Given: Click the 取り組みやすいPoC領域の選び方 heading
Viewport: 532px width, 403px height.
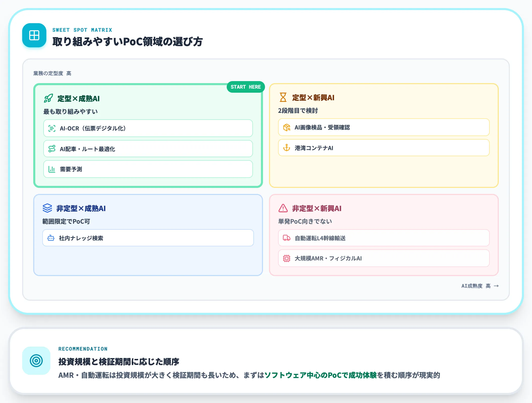Looking at the screenshot, I should 127,42.
